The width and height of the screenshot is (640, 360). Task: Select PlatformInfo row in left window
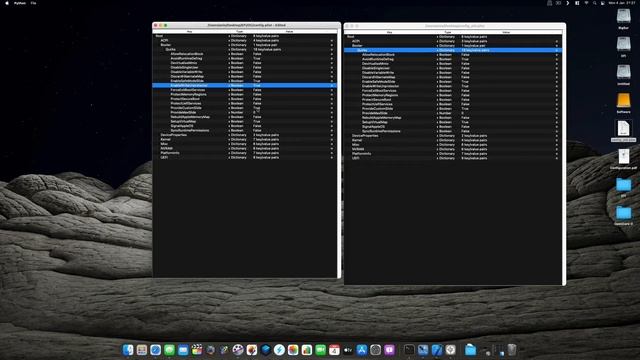(244, 153)
